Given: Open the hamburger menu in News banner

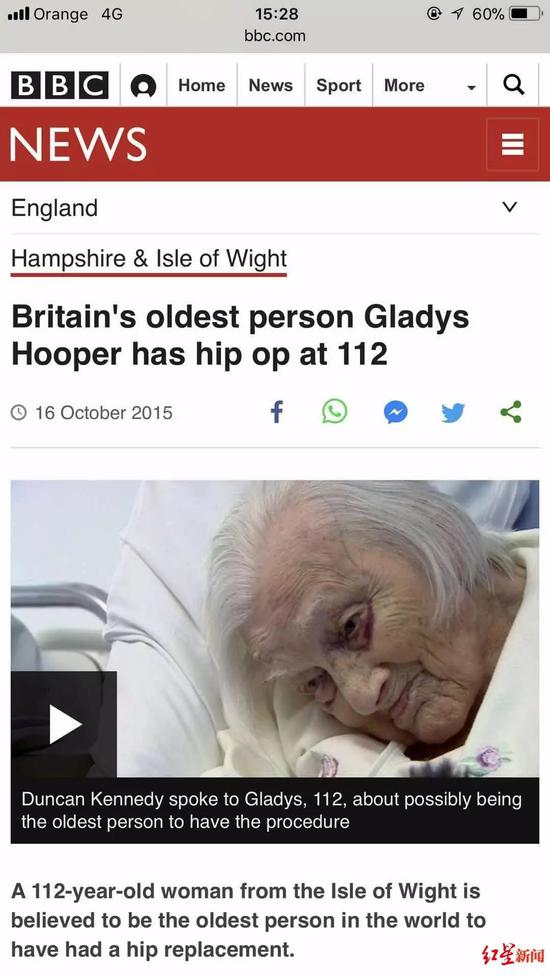Looking at the screenshot, I should (x=513, y=144).
